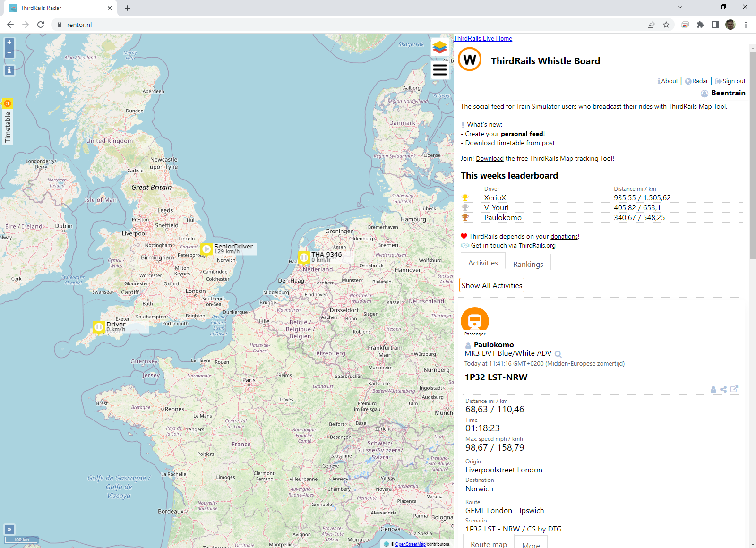Viewport: 756px width, 548px height.
Task: Zoom in on the radar map
Action: [9, 43]
